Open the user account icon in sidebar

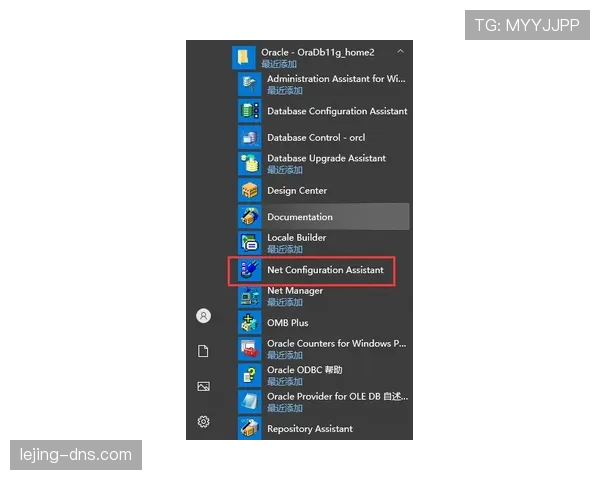(x=203, y=316)
